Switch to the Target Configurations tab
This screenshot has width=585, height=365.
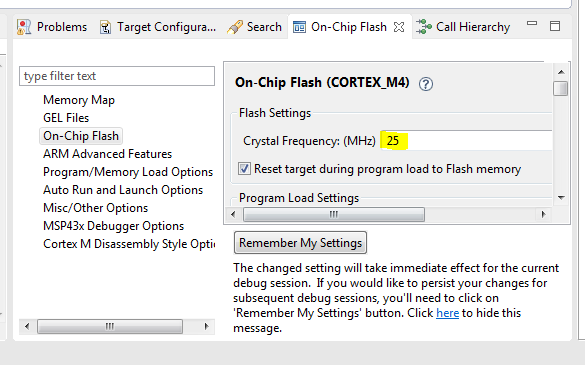157,27
